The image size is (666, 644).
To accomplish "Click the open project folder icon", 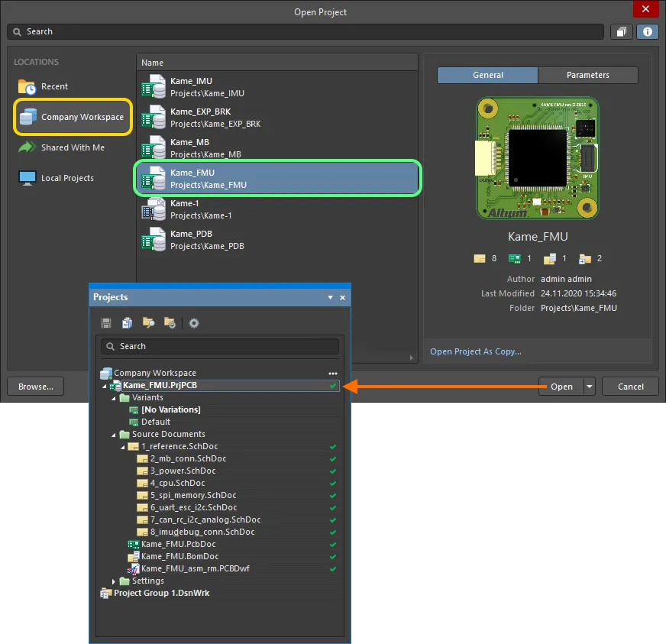I will 148,323.
